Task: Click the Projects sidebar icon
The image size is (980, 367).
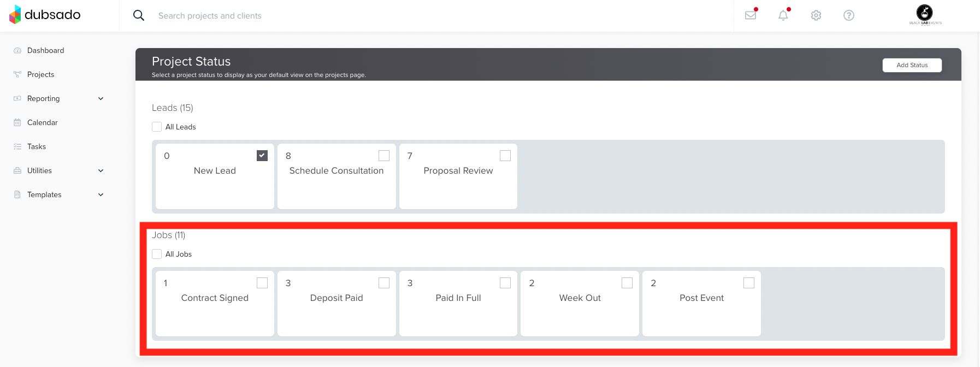Action: [x=17, y=74]
